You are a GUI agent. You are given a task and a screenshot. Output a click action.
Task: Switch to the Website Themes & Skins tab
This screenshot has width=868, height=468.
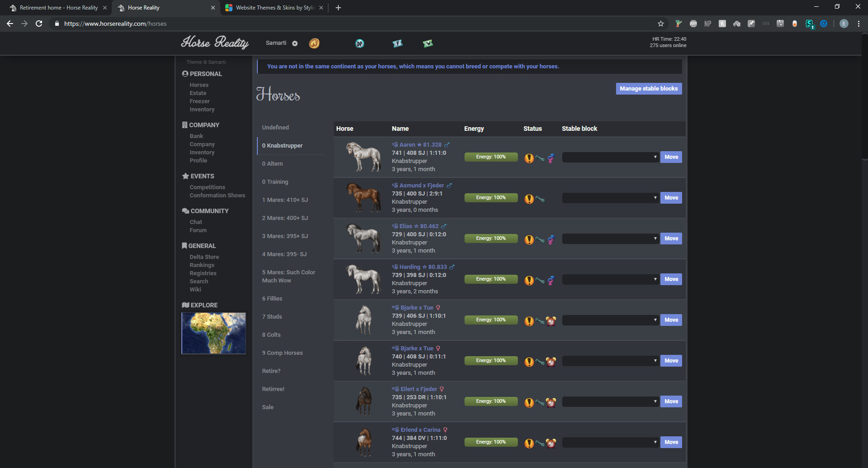coord(271,8)
